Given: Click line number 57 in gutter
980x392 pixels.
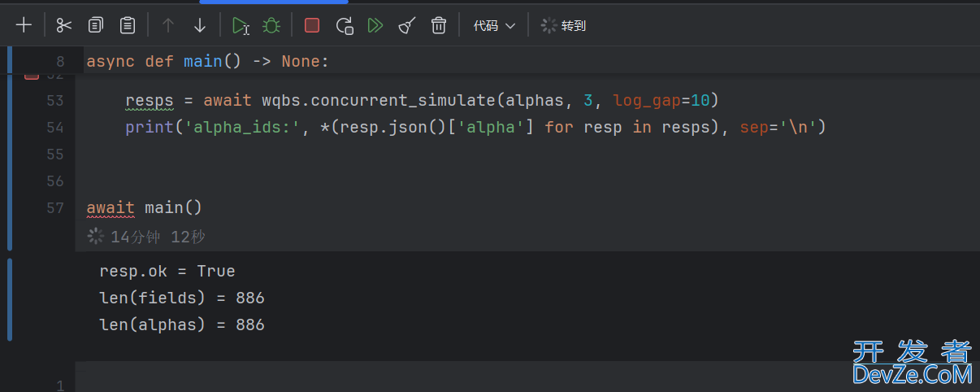Looking at the screenshot, I should coord(55,207).
